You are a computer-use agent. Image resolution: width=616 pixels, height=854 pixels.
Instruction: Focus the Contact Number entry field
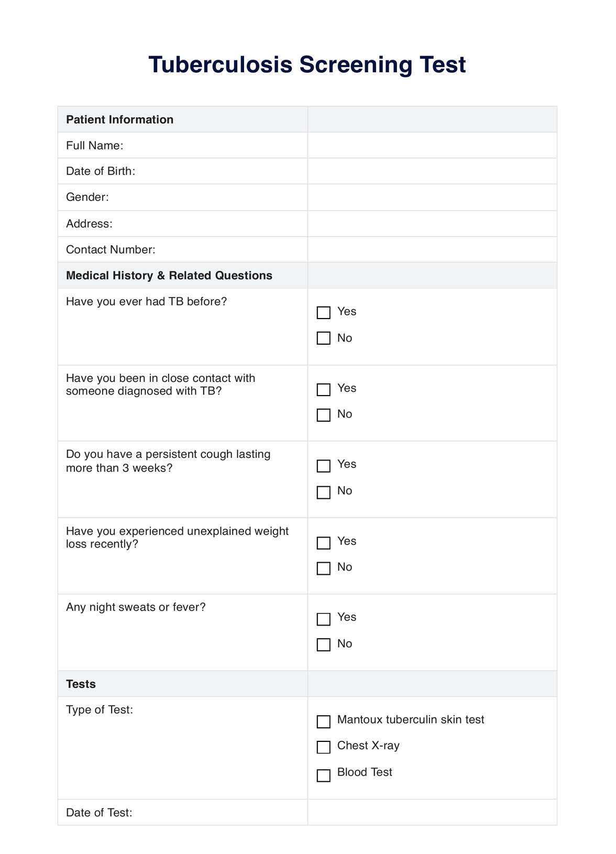pos(432,249)
